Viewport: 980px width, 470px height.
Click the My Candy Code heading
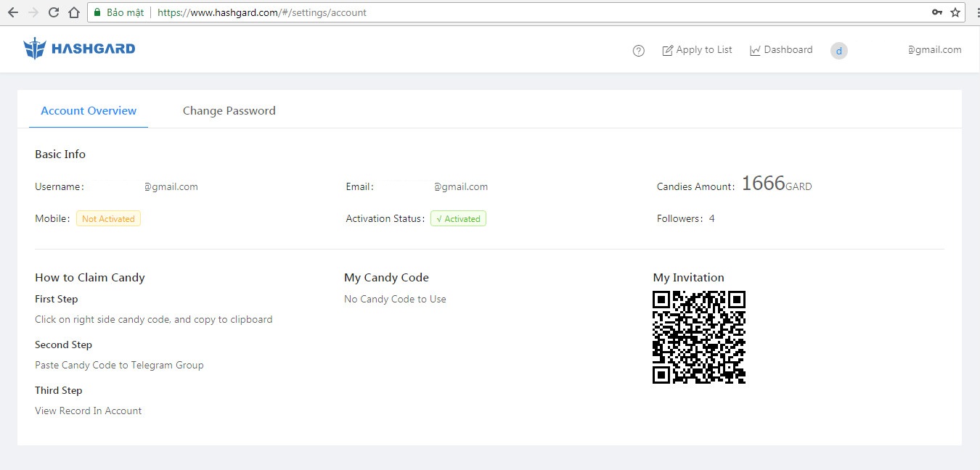click(386, 278)
